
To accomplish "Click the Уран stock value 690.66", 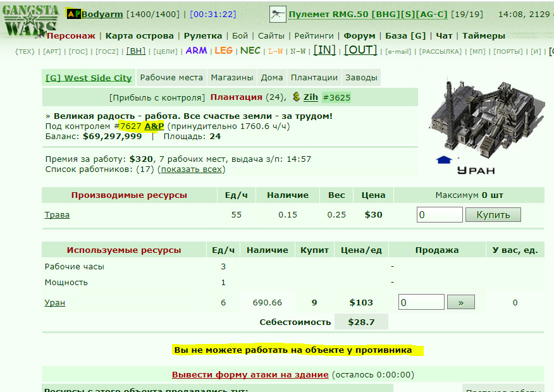I will pyautogui.click(x=267, y=303).
